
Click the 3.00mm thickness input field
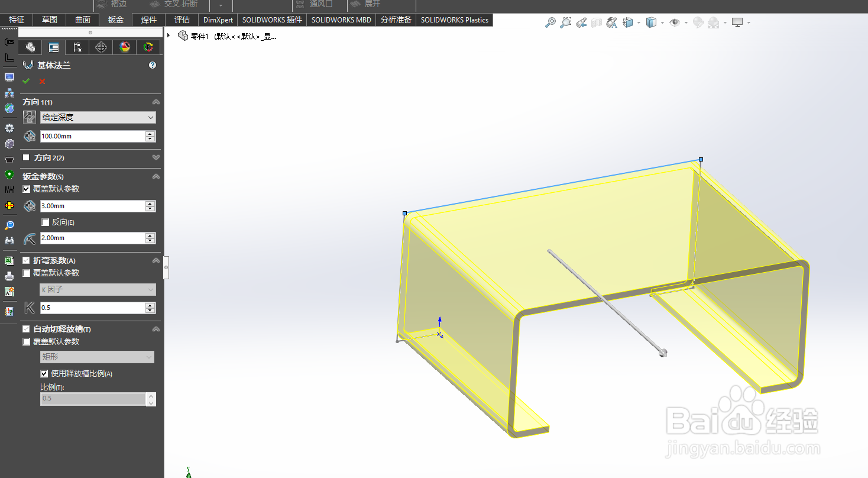click(93, 206)
